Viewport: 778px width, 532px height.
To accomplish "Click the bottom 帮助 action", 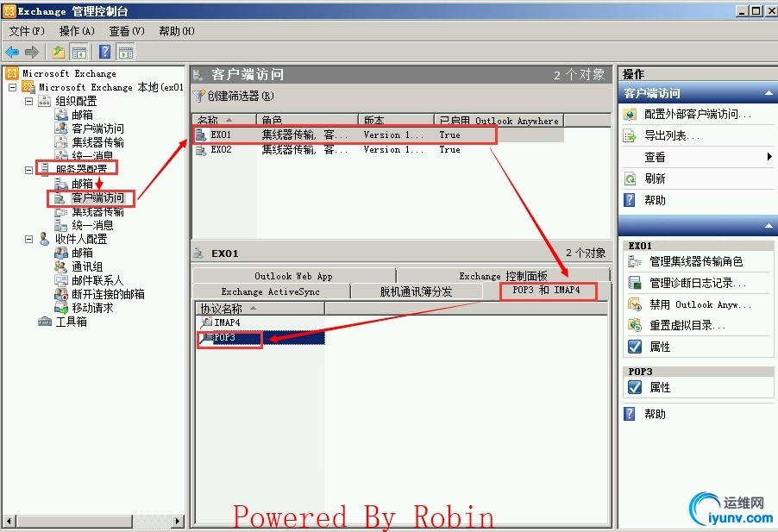I will click(x=655, y=414).
